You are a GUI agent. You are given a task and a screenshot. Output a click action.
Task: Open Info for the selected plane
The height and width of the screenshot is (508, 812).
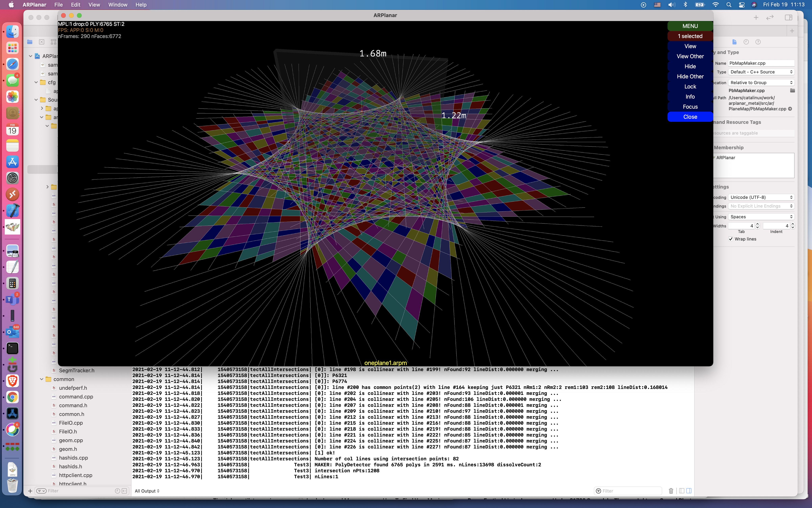click(690, 96)
